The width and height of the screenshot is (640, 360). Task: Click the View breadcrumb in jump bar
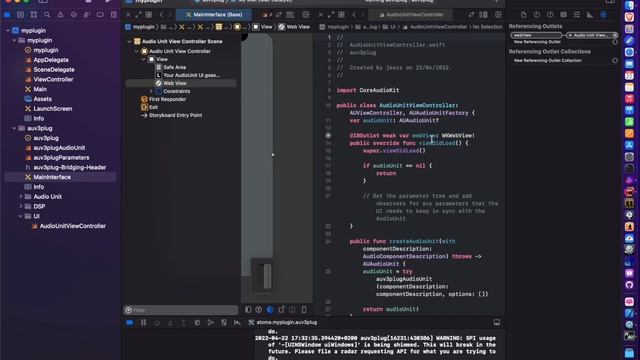(x=263, y=27)
